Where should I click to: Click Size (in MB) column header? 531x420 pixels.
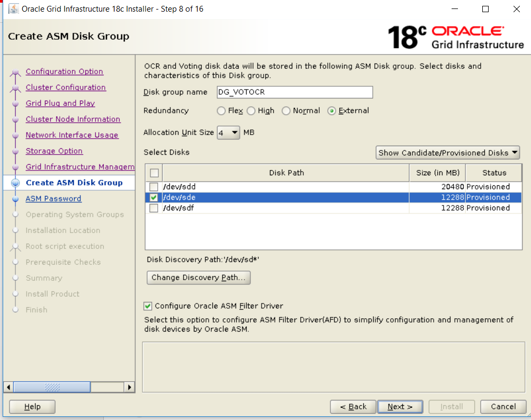pyautogui.click(x=437, y=173)
